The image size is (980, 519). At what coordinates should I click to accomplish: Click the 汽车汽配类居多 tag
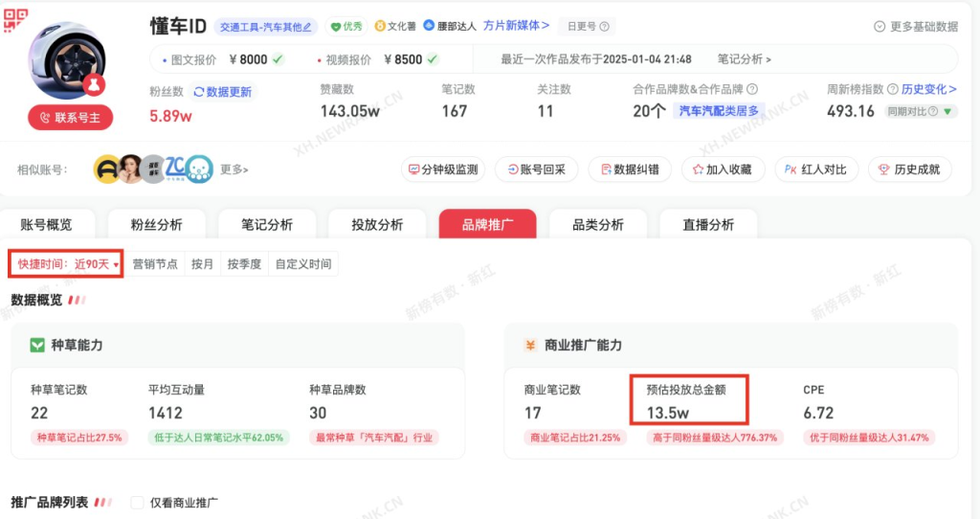point(719,111)
